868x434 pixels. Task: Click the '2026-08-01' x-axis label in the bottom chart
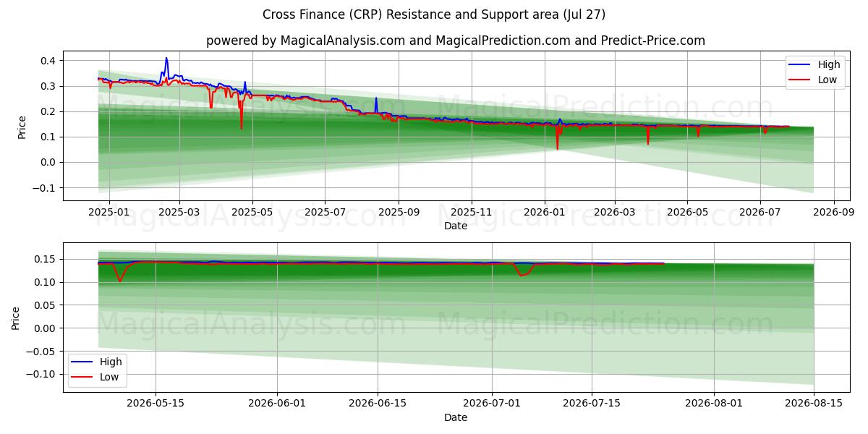point(713,404)
